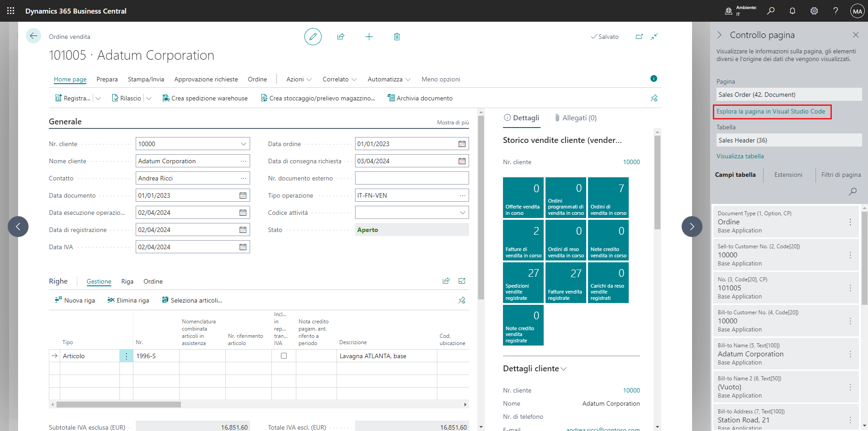The height and width of the screenshot is (431, 868).
Task: Click the edit pencil icon
Action: (313, 37)
